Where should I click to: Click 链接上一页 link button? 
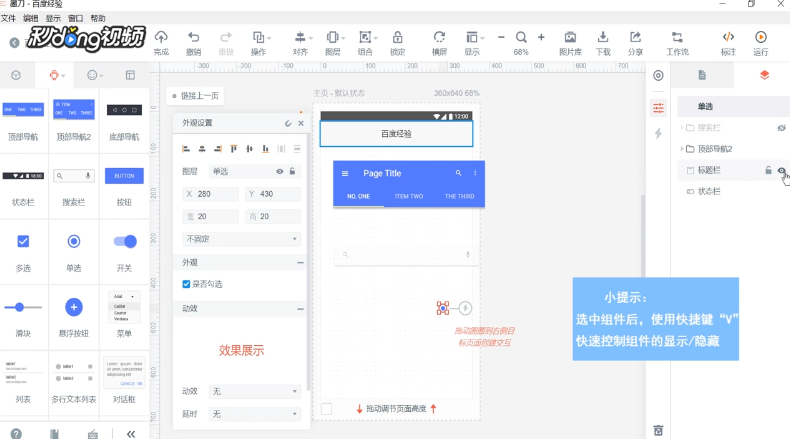tap(195, 96)
